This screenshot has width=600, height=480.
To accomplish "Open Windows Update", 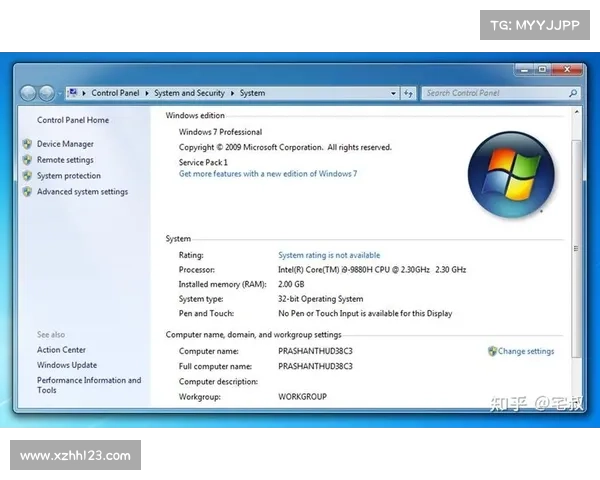I will click(67, 365).
